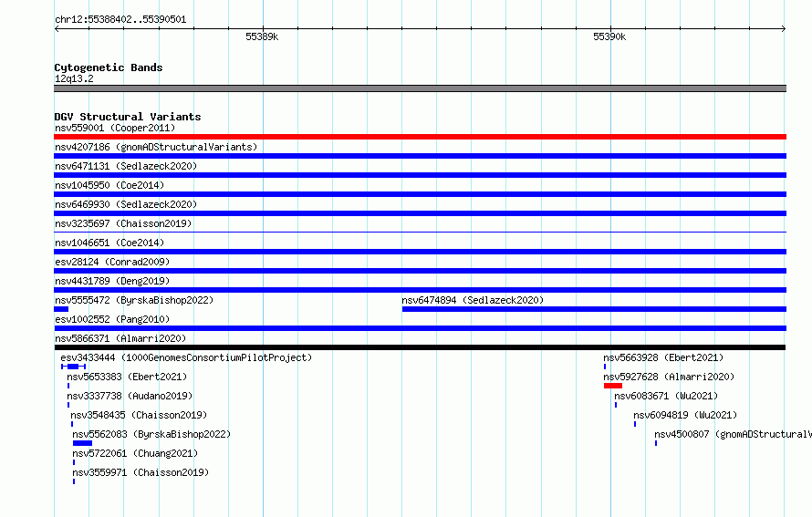
Task: Select nsv5562083 (ByrskaBishop2022) label
Action: click(x=151, y=434)
